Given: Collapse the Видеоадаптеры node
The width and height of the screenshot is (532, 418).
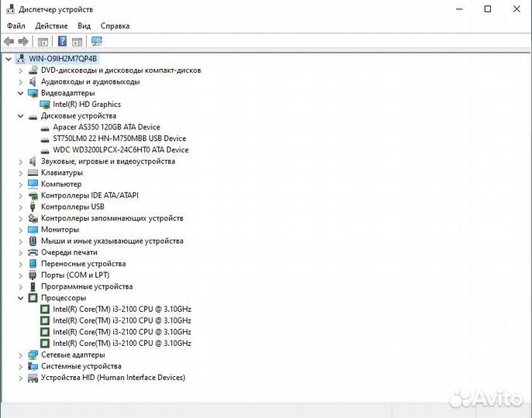Looking at the screenshot, I should coord(21,93).
